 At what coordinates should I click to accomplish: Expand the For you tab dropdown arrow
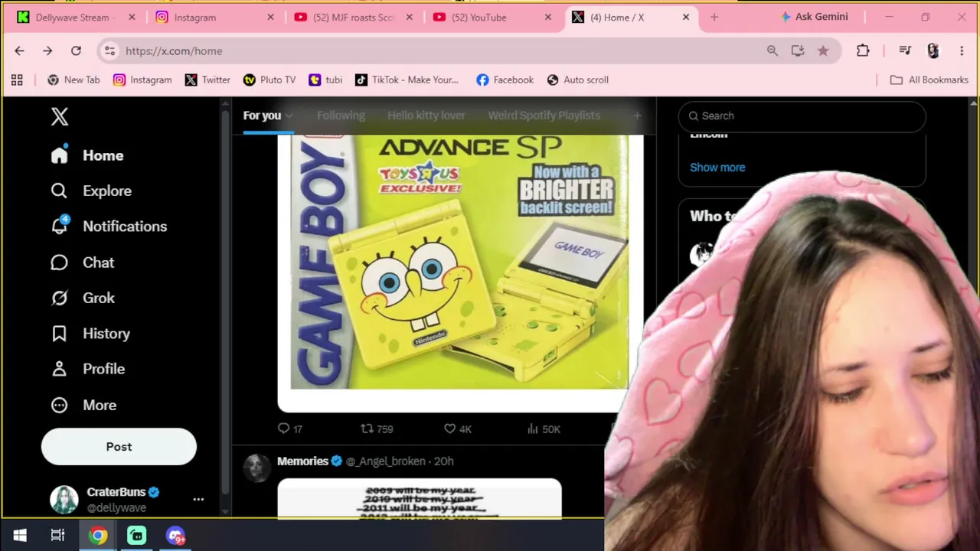point(289,116)
